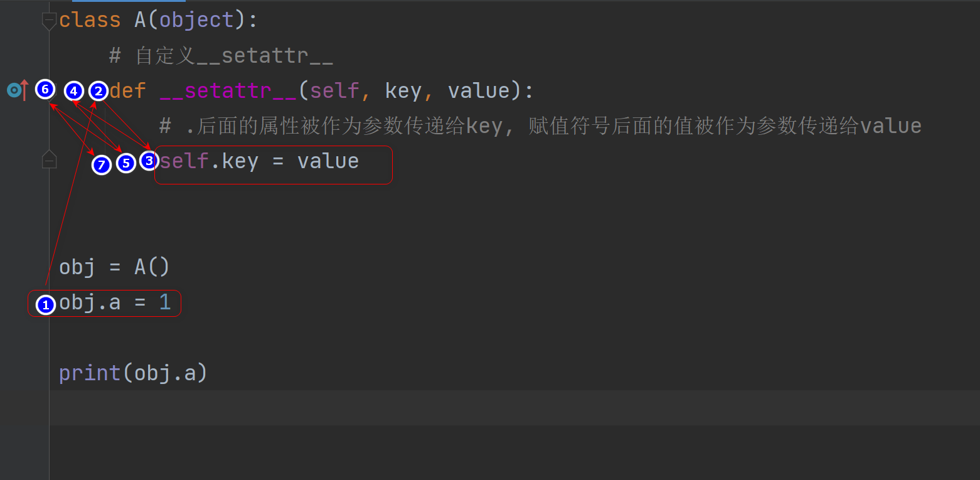Click the numbered circle 1 annotation
Image resolution: width=980 pixels, height=480 pixels.
click(x=46, y=305)
